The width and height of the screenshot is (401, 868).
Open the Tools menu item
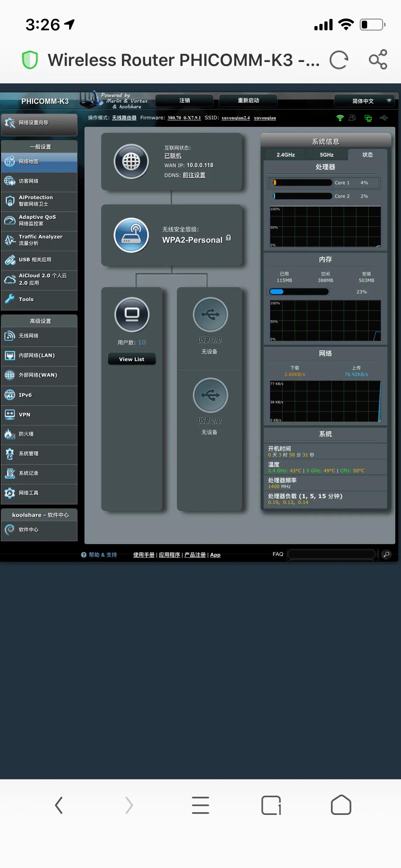click(39, 300)
